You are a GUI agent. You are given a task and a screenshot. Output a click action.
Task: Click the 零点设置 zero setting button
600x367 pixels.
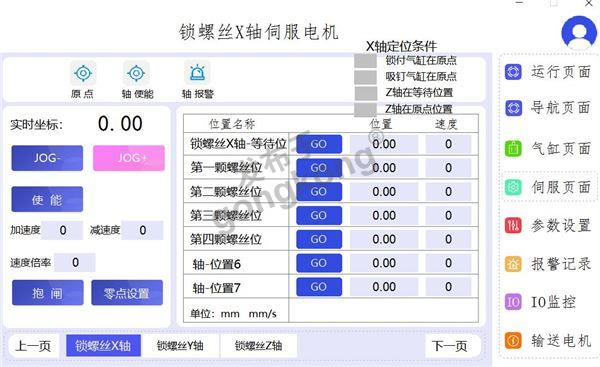(127, 293)
